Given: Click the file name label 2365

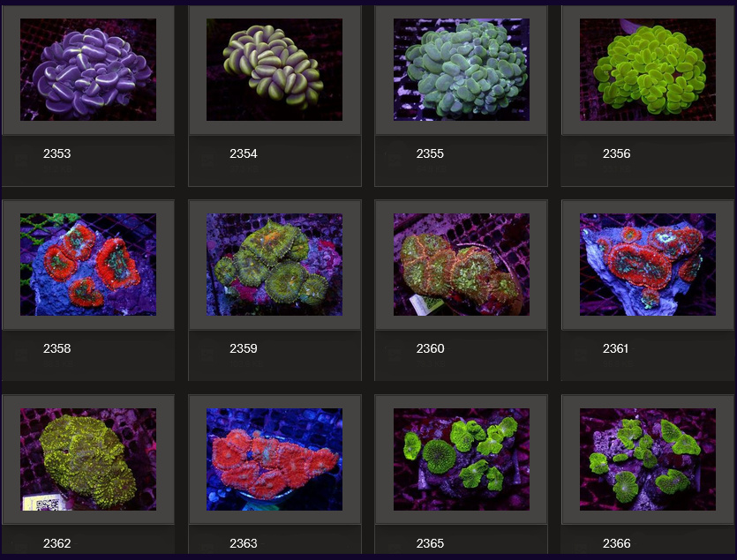Looking at the screenshot, I should [430, 543].
